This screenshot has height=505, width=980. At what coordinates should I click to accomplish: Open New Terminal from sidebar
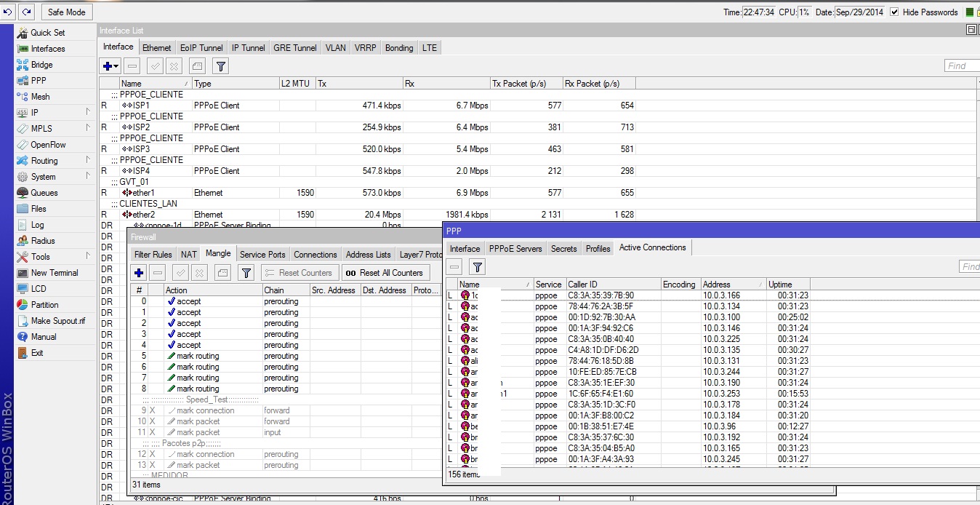pos(54,273)
